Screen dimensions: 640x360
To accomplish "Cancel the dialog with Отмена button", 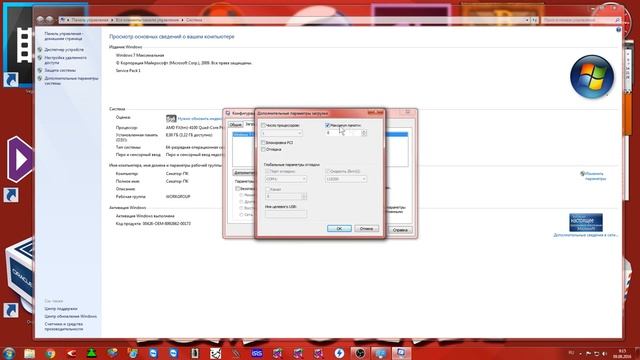I will tap(366, 229).
